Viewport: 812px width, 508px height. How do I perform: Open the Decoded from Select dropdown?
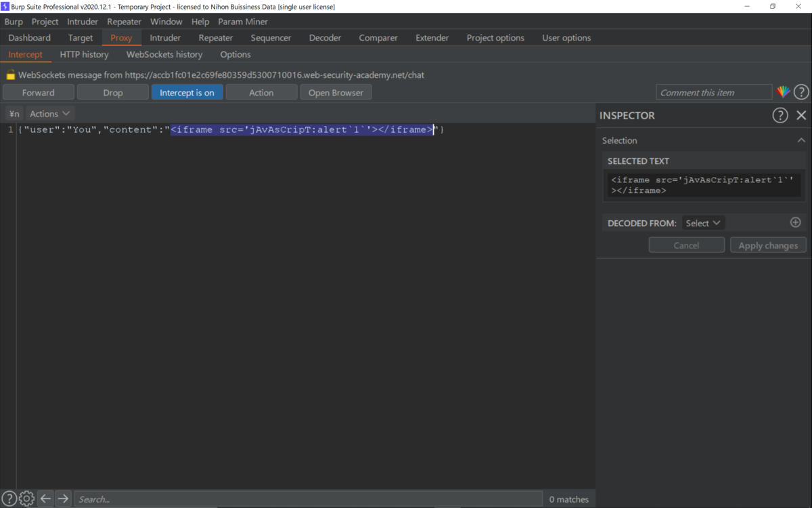pos(703,223)
